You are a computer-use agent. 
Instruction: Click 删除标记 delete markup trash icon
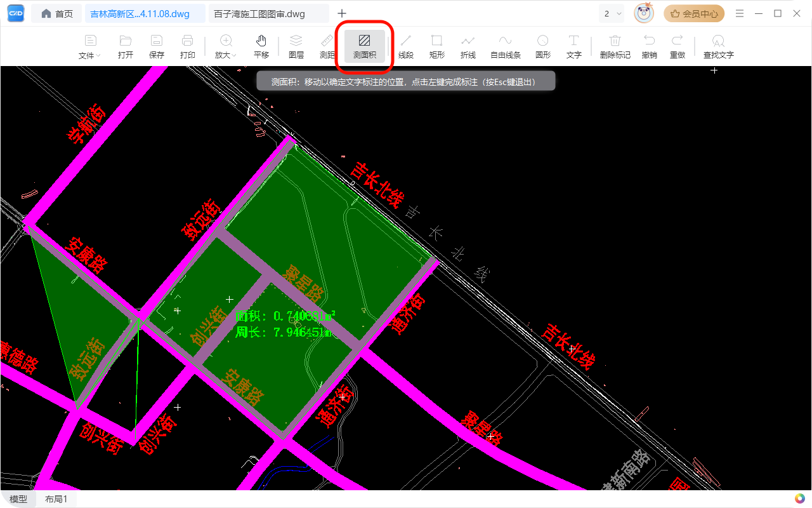pos(615,46)
